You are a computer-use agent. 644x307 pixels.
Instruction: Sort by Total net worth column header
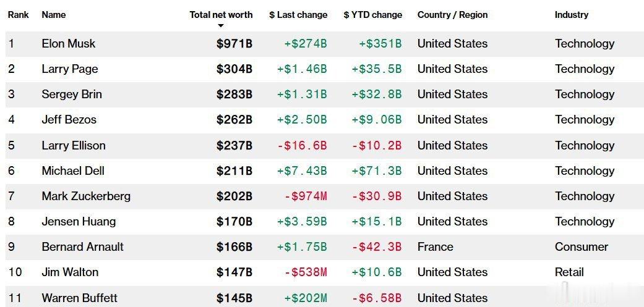pyautogui.click(x=221, y=15)
